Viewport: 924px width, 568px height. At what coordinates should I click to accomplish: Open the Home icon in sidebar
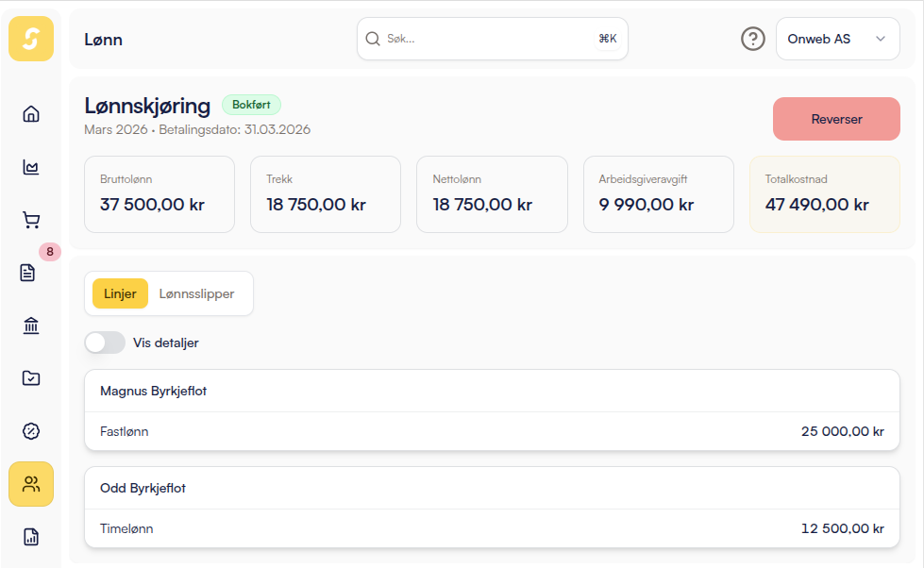[x=31, y=114]
